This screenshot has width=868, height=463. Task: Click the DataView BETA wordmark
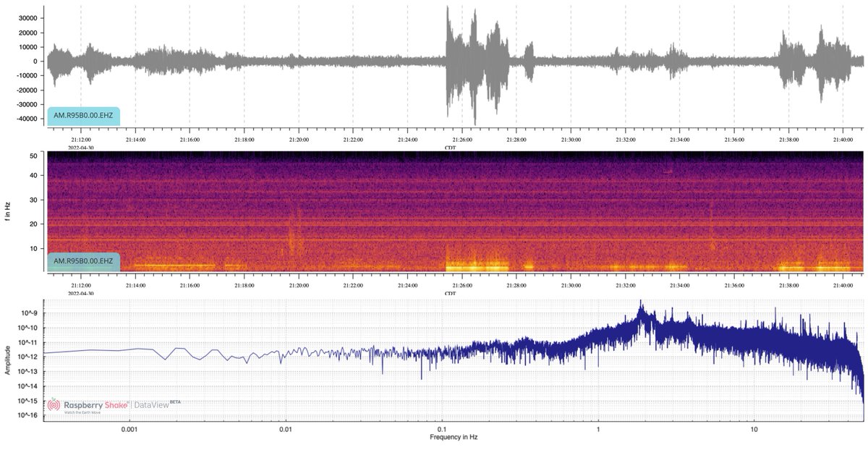tap(153, 405)
